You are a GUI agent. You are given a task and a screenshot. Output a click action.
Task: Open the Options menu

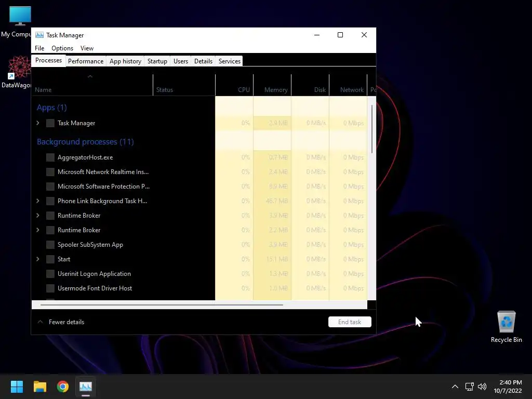62,48
